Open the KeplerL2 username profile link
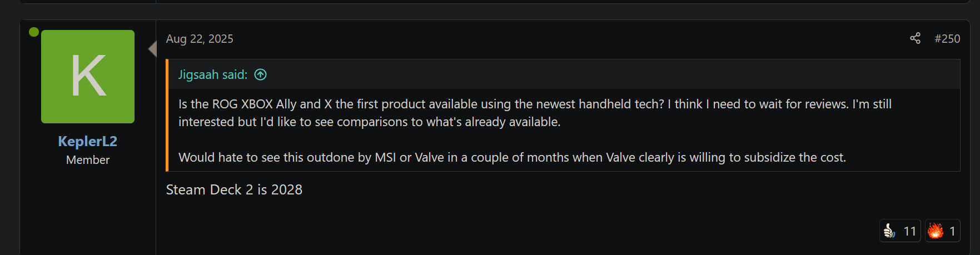Viewport: 980px width, 255px height. tap(88, 141)
